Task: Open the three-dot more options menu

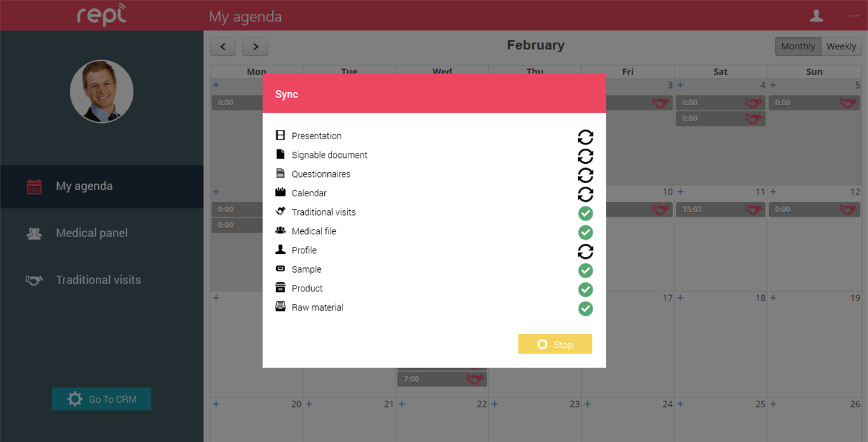Action: [853, 16]
